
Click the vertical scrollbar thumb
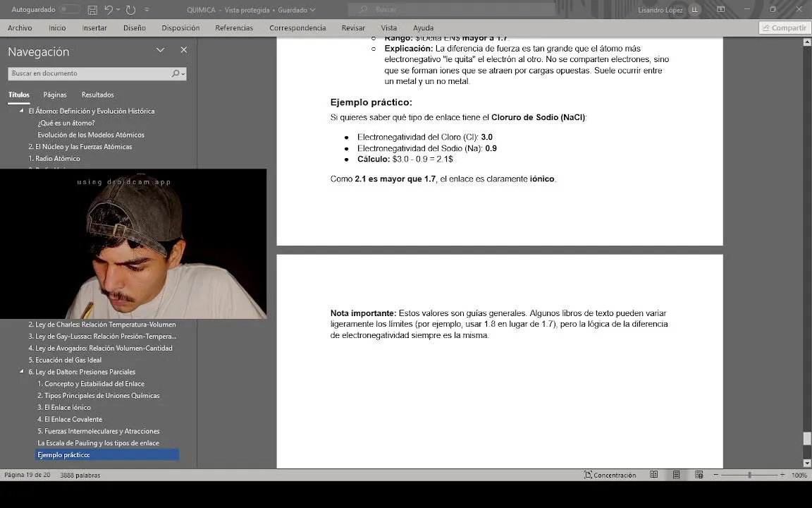click(807, 439)
